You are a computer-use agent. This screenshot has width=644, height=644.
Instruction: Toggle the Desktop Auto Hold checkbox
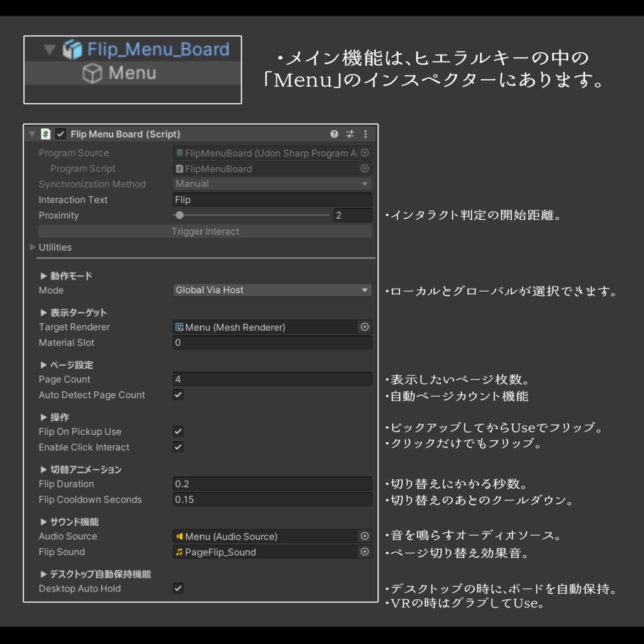click(x=177, y=588)
